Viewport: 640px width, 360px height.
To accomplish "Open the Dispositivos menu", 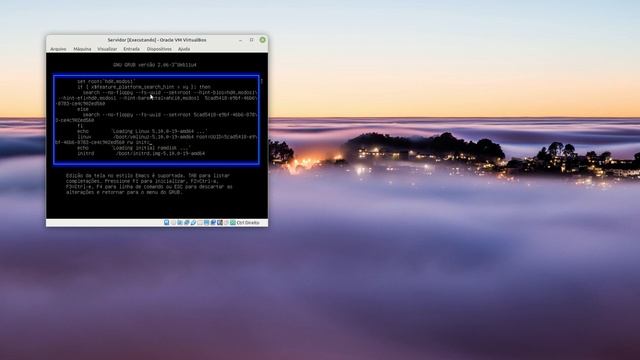I will [x=159, y=49].
